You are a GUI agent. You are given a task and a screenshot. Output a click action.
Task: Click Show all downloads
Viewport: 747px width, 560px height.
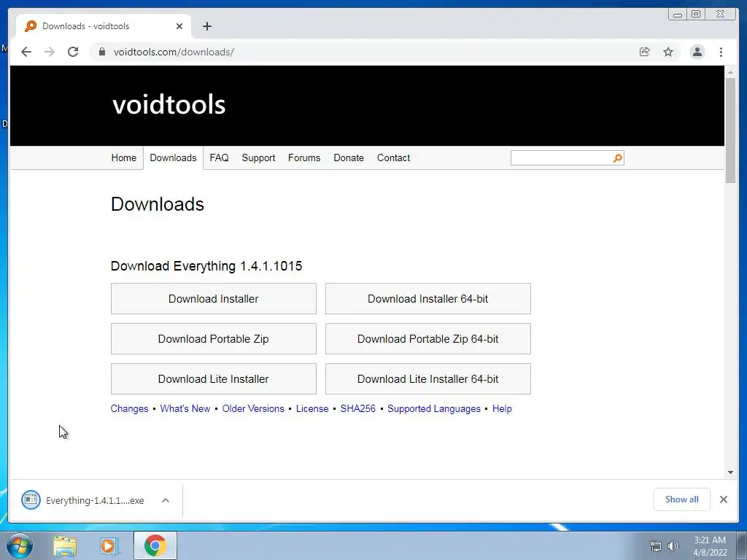(x=682, y=499)
